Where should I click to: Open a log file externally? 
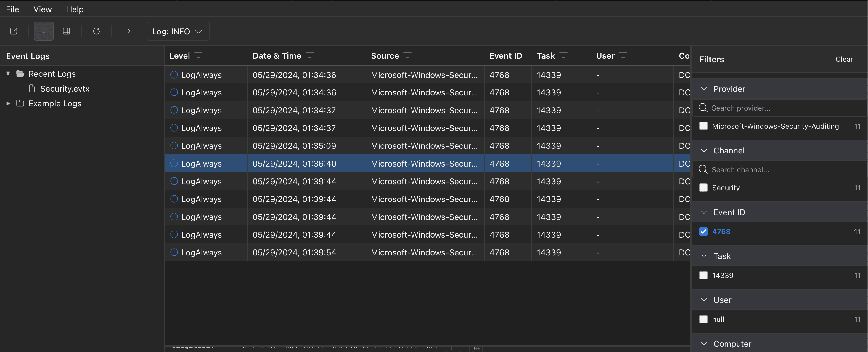(x=14, y=31)
